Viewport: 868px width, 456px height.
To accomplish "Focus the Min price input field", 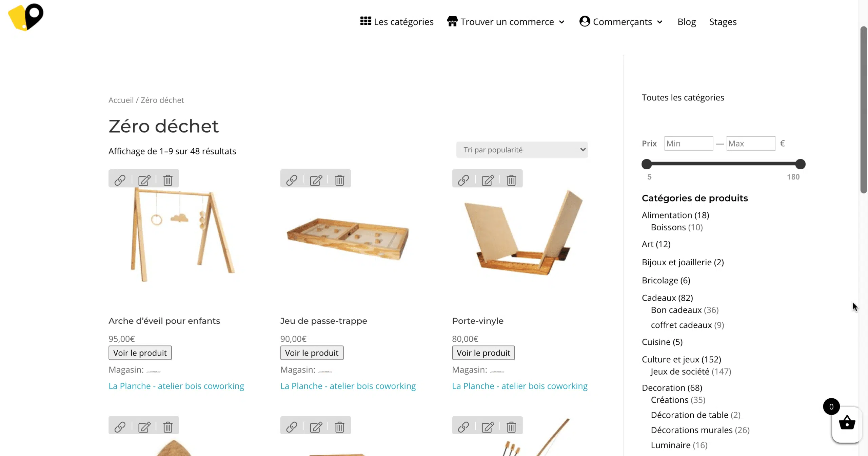I will point(688,144).
